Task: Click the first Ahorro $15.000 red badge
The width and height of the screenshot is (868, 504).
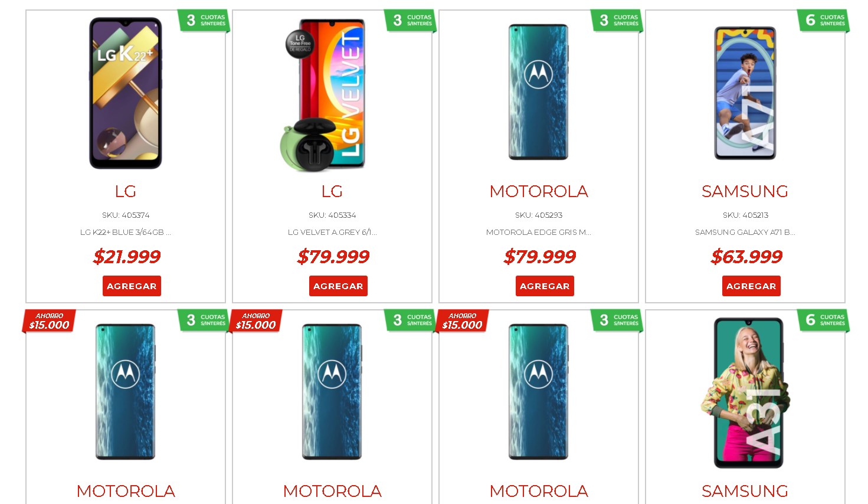Action: coord(49,321)
